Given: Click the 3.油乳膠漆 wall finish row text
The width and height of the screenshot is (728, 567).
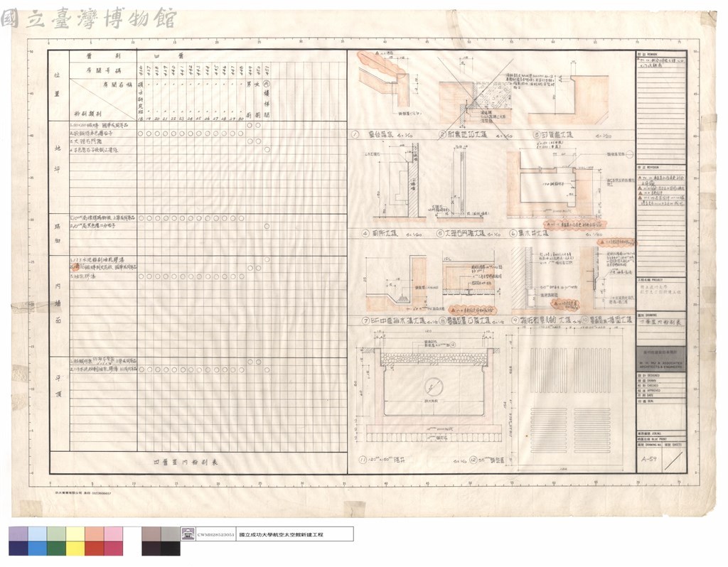Looking at the screenshot, I should (x=83, y=276).
